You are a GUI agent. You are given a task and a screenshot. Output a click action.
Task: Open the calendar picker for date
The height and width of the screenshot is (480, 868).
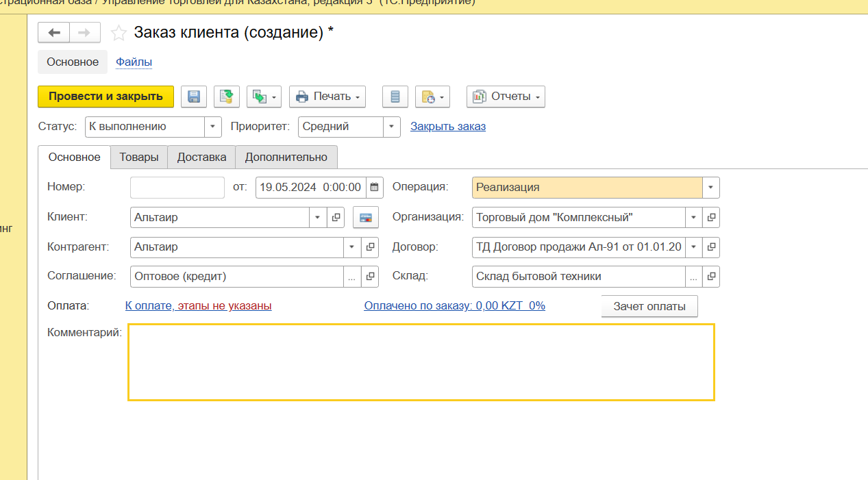(x=375, y=187)
